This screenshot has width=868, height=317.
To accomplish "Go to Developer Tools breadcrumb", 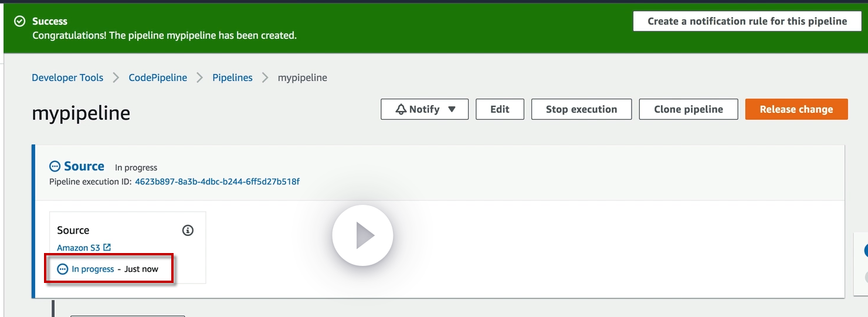I will [67, 77].
